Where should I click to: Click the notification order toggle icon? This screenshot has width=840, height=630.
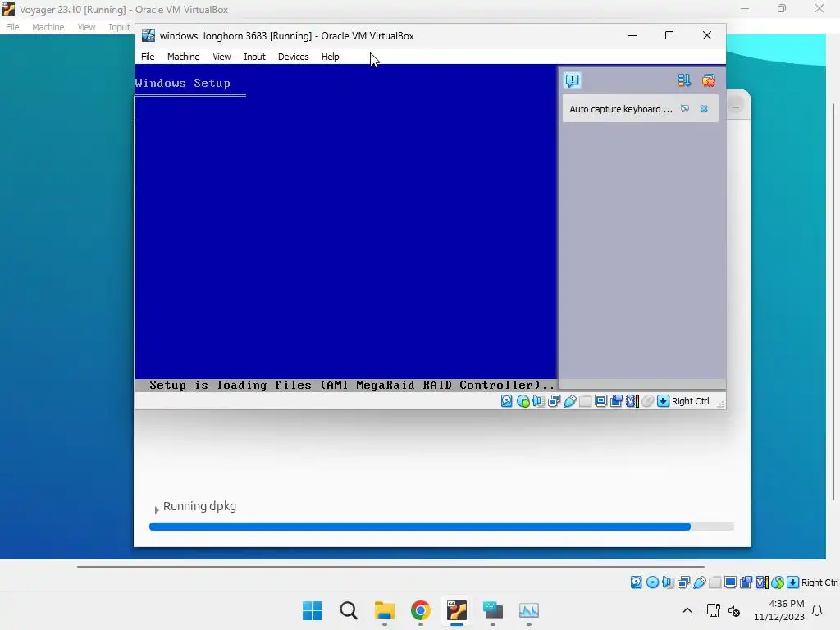[x=684, y=80]
